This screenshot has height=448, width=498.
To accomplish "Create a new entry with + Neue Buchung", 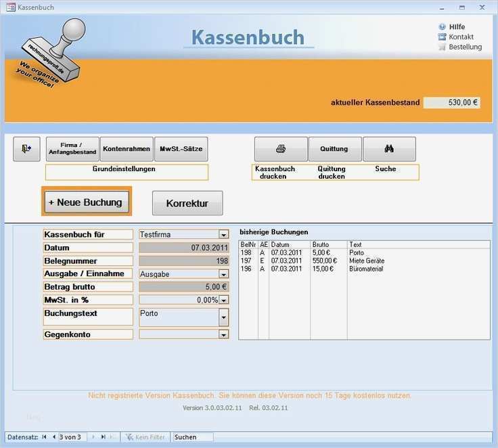I will pos(87,202).
